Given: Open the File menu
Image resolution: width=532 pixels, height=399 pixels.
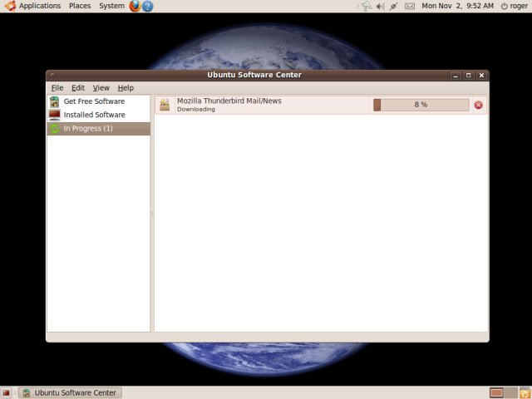Looking at the screenshot, I should (x=57, y=88).
